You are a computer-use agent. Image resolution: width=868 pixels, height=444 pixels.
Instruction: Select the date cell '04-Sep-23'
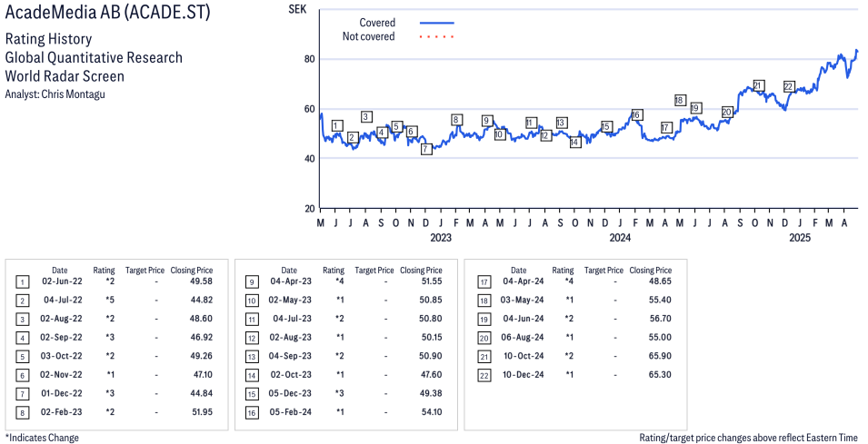pyautogui.click(x=290, y=356)
